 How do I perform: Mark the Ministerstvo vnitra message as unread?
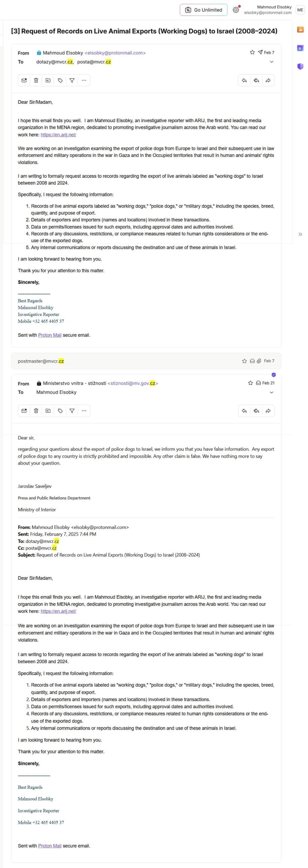[x=24, y=411]
